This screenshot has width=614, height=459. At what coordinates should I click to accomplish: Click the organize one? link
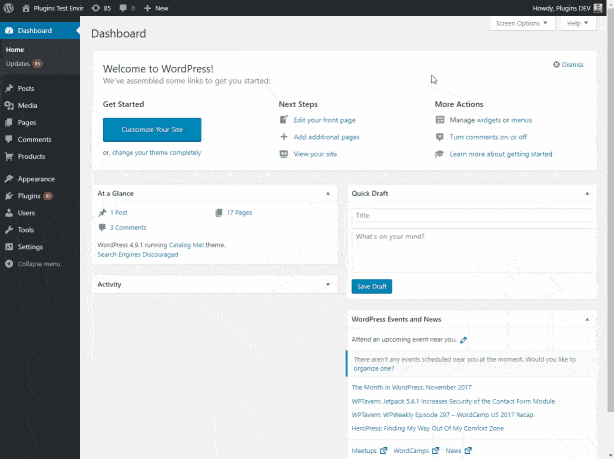[374, 369]
